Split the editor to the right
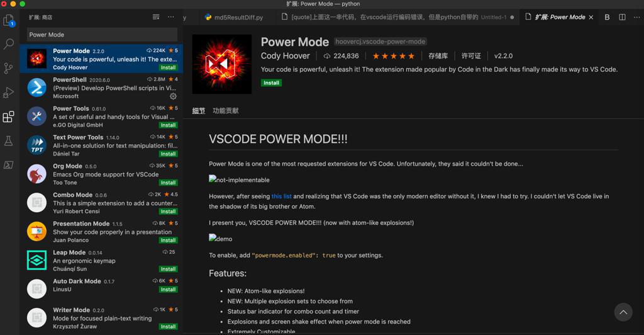 click(622, 17)
